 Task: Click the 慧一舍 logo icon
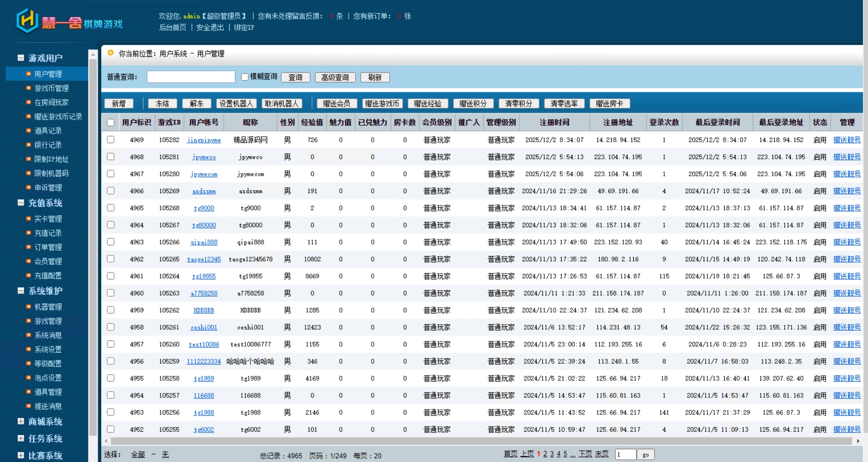(27, 20)
